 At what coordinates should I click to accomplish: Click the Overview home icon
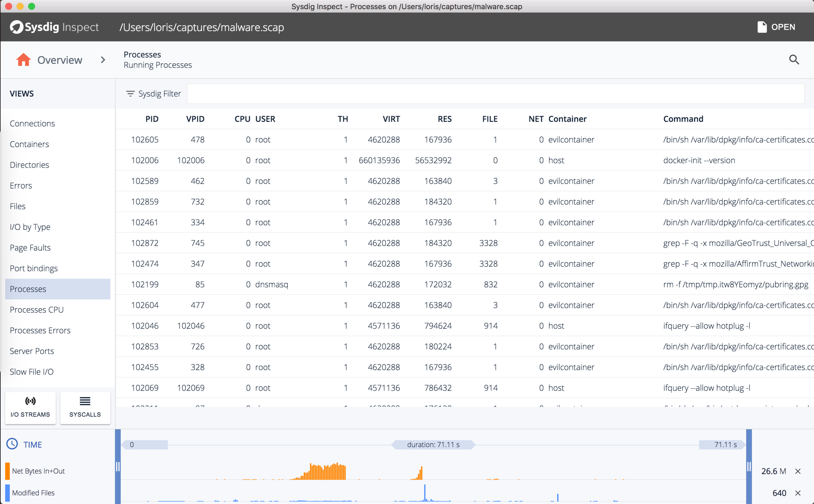coord(23,60)
